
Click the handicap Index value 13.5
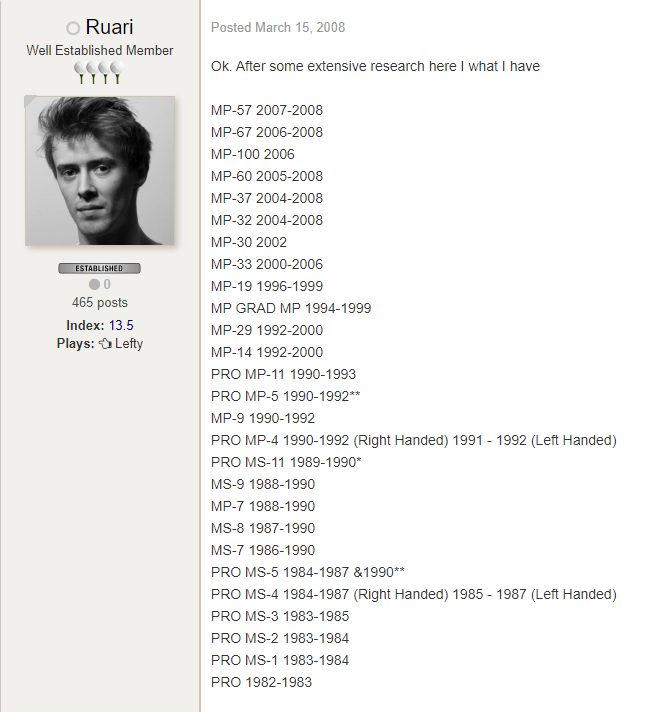click(x=121, y=325)
